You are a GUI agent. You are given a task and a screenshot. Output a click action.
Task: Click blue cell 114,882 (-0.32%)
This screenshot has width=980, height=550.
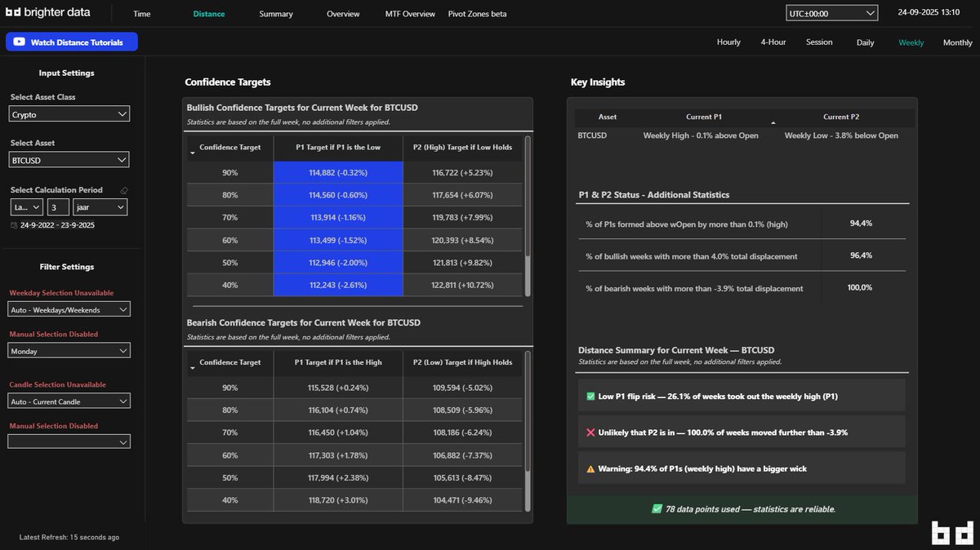click(x=338, y=173)
